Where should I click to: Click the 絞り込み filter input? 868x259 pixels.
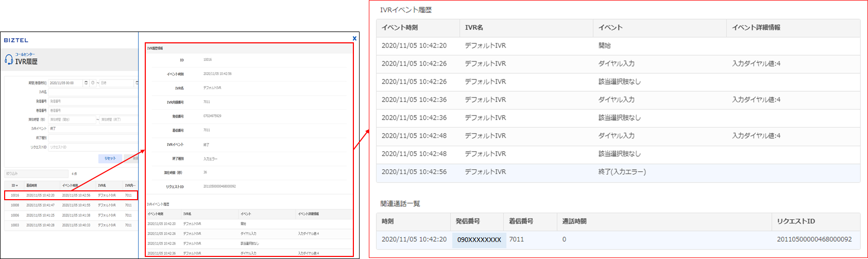[x=36, y=174]
